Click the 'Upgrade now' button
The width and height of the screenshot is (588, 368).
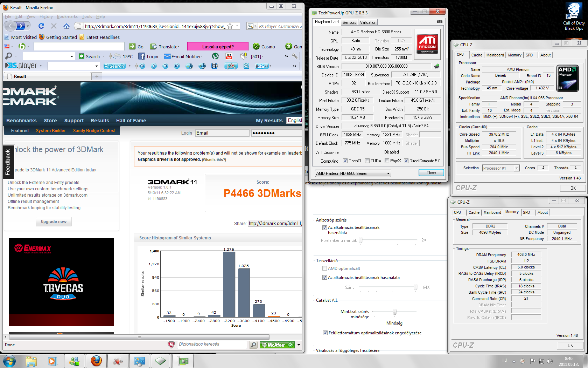[x=54, y=222]
